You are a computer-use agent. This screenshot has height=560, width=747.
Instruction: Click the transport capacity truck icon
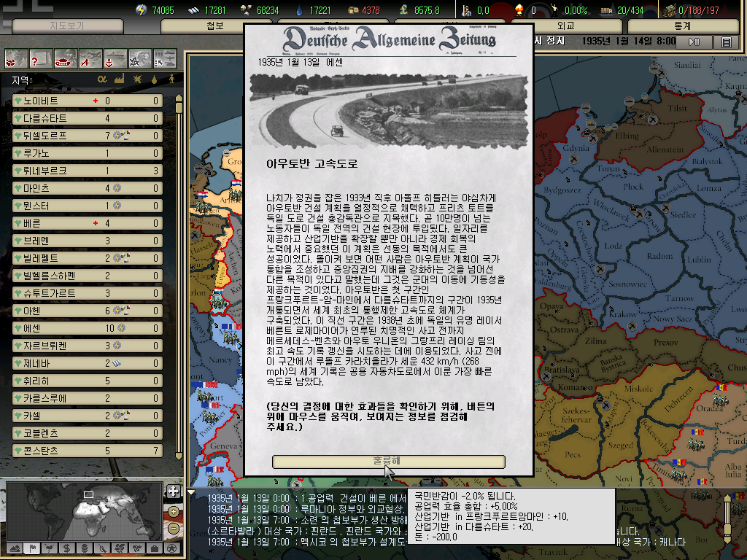pyautogui.click(x=606, y=10)
